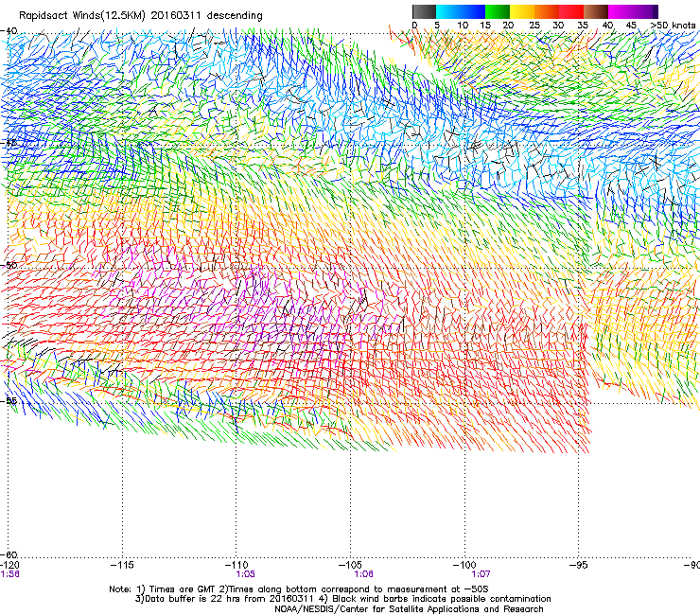Image resolution: width=700 pixels, height=615 pixels.
Task: Click the '-100' longitude axis label
Action: coord(464,565)
